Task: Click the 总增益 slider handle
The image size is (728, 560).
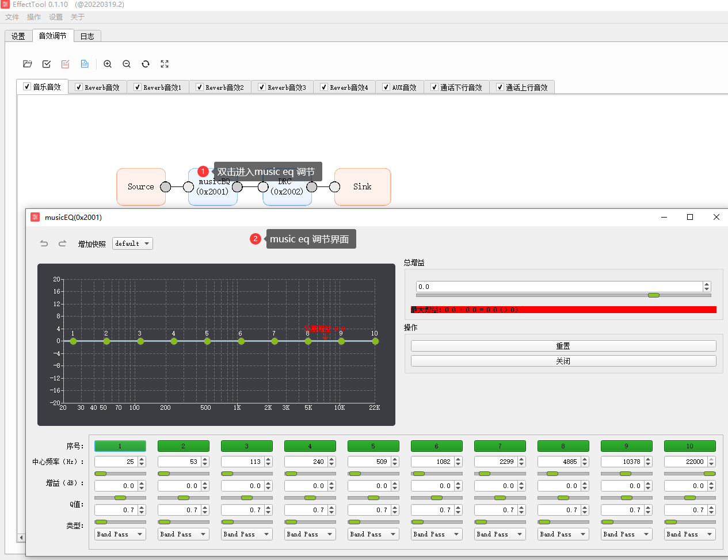Action: pos(654,295)
